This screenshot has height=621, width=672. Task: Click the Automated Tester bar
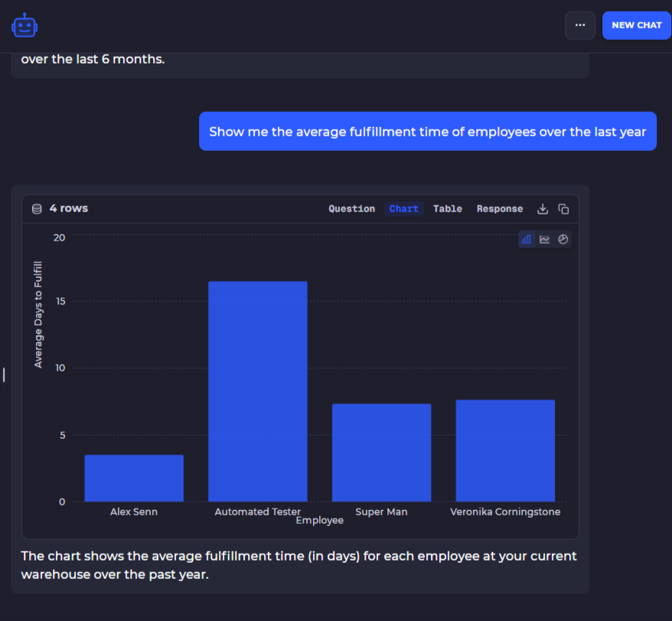pyautogui.click(x=258, y=391)
